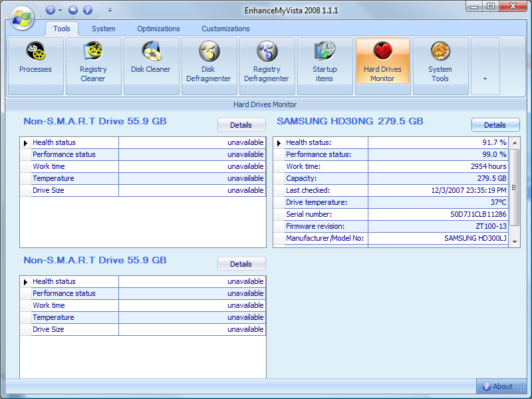The image size is (532, 399).
Task: Click the blue globe quick-access icon
Action: 51,10
